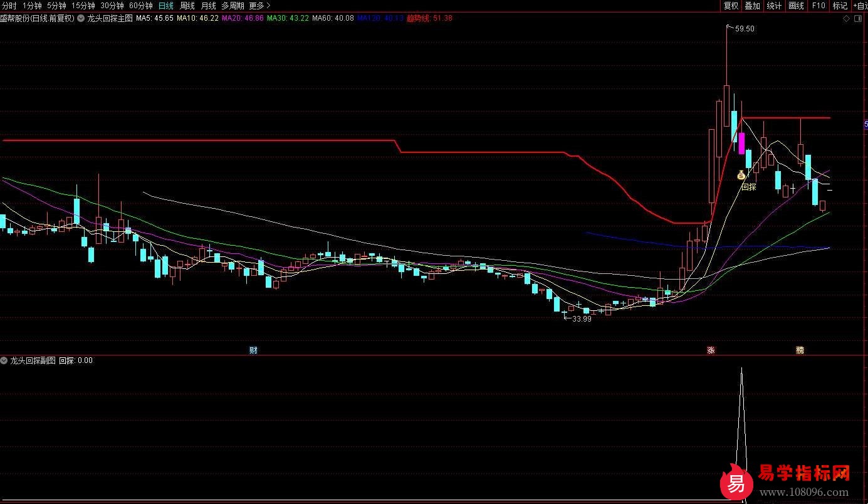Viewport: 868px width, 504px height.
Task: Select the 日线 daily period tab
Action: (x=166, y=6)
